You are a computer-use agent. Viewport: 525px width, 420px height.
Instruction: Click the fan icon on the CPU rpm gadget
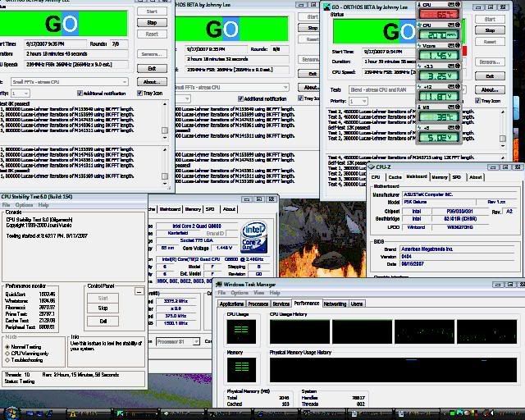[419, 25]
